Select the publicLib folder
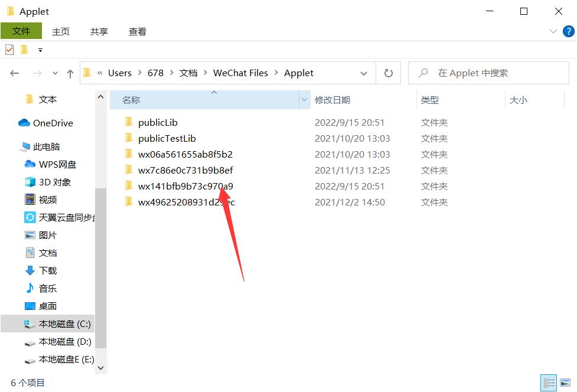The image size is (577, 392). click(158, 122)
